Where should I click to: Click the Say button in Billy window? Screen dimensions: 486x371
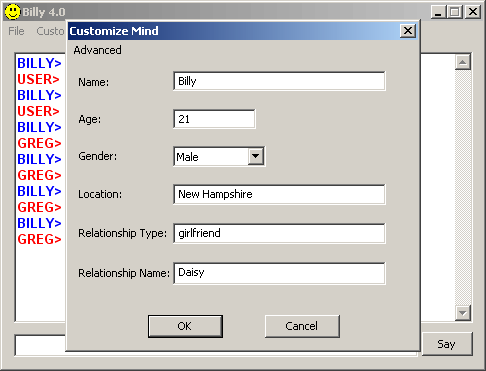click(x=447, y=344)
